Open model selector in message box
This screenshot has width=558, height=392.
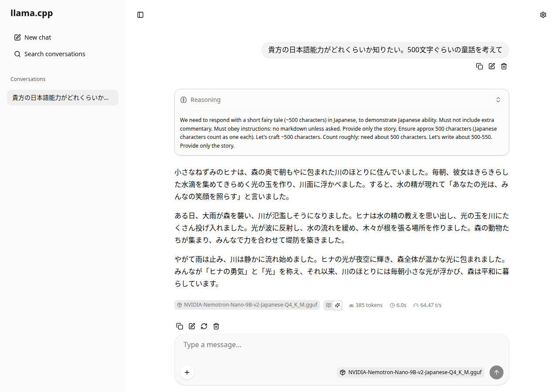411,372
